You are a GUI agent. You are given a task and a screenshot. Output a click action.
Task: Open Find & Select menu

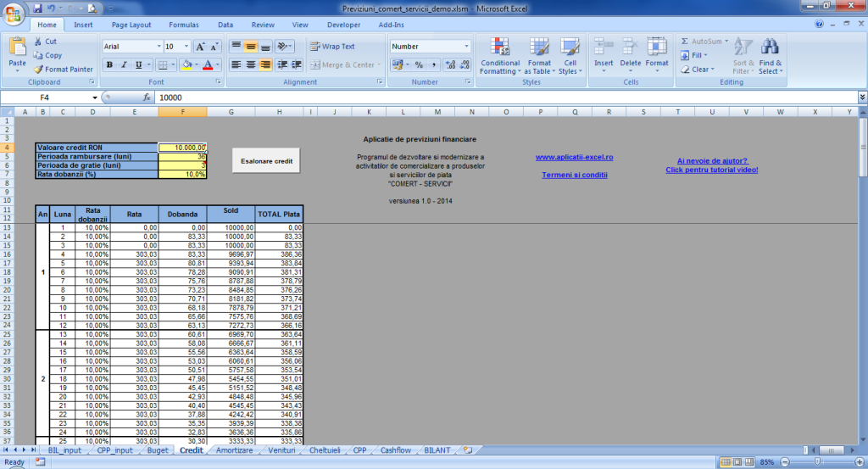(x=770, y=56)
